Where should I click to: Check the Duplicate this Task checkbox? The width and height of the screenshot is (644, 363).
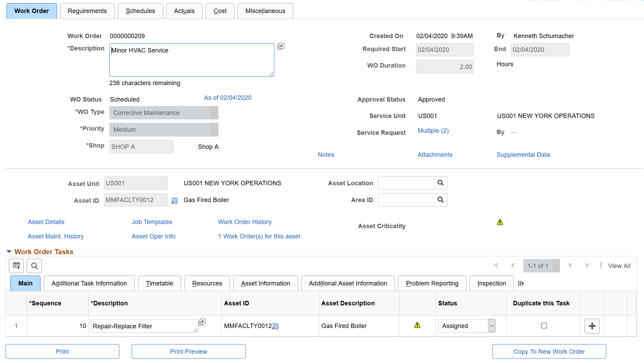pyautogui.click(x=544, y=326)
